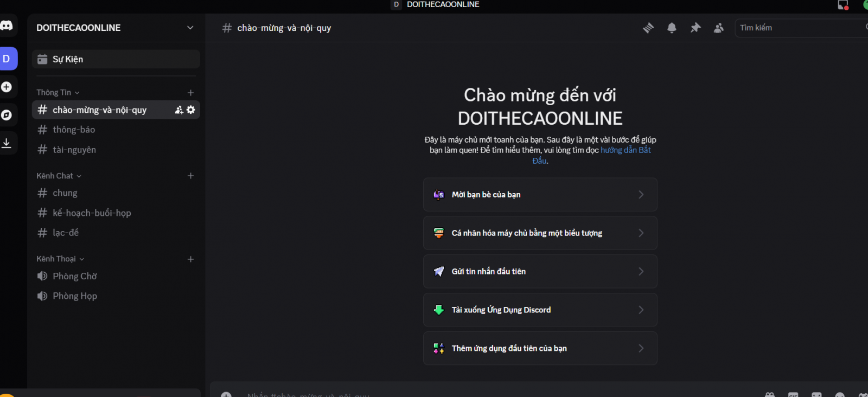
Task: Join the Phòng Họp voice channel
Action: tap(116, 296)
